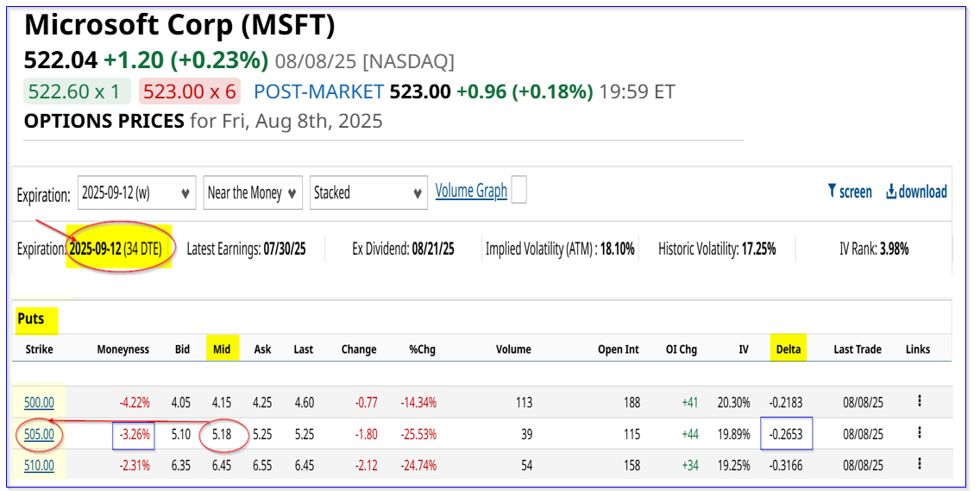Open the screen filter icon link
The width and height of the screenshot is (980, 491).
[850, 192]
